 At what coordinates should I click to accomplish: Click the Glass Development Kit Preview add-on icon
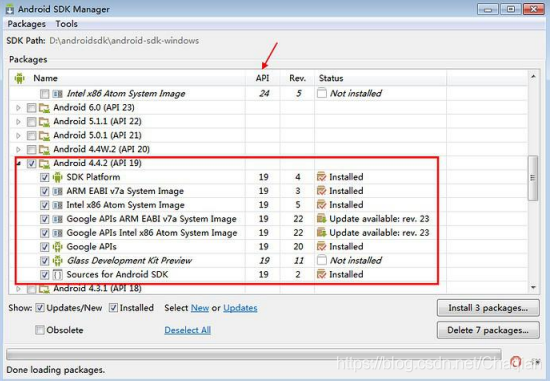coord(57,261)
